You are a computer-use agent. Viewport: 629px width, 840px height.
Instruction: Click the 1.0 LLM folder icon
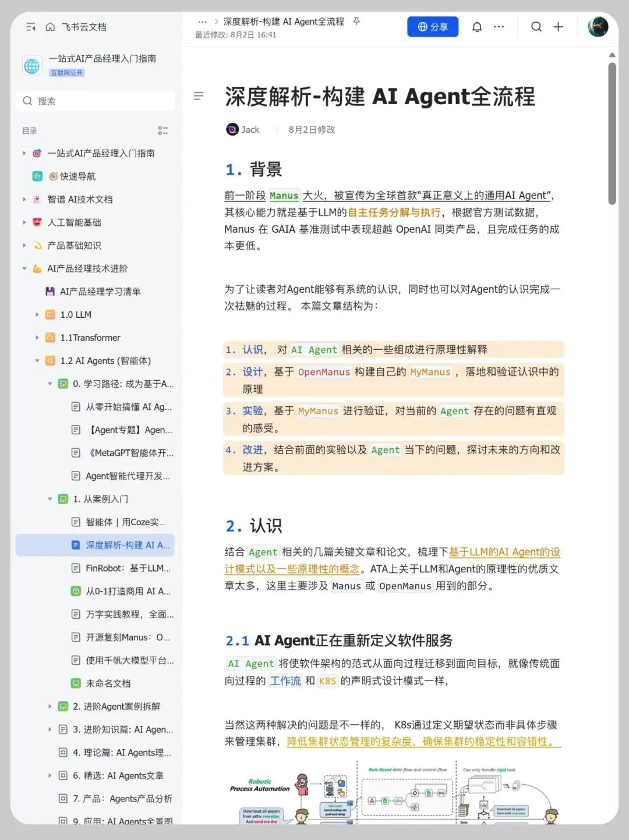[x=51, y=314]
